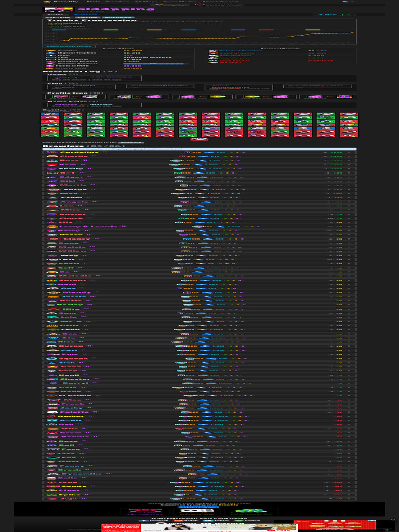Click the Get Premium button
Viewport: 399px width, 532px height.
(118, 17)
